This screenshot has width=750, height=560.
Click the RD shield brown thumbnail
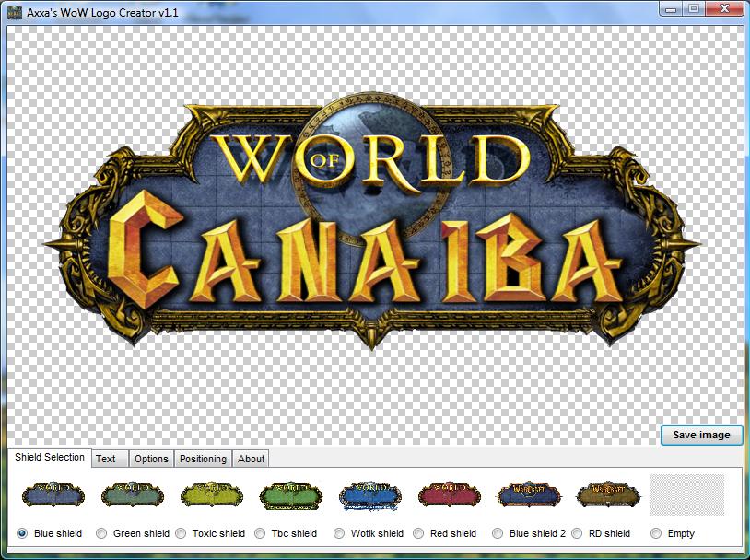click(x=608, y=495)
